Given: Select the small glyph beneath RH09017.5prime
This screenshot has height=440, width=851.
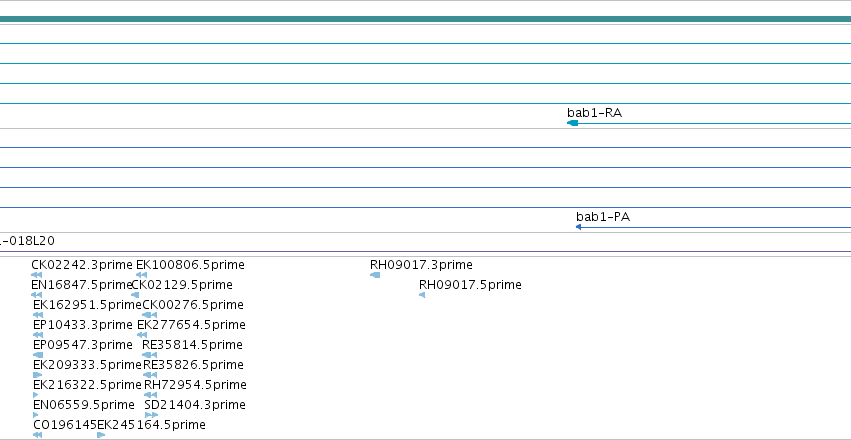Looking at the screenshot, I should point(422,295).
